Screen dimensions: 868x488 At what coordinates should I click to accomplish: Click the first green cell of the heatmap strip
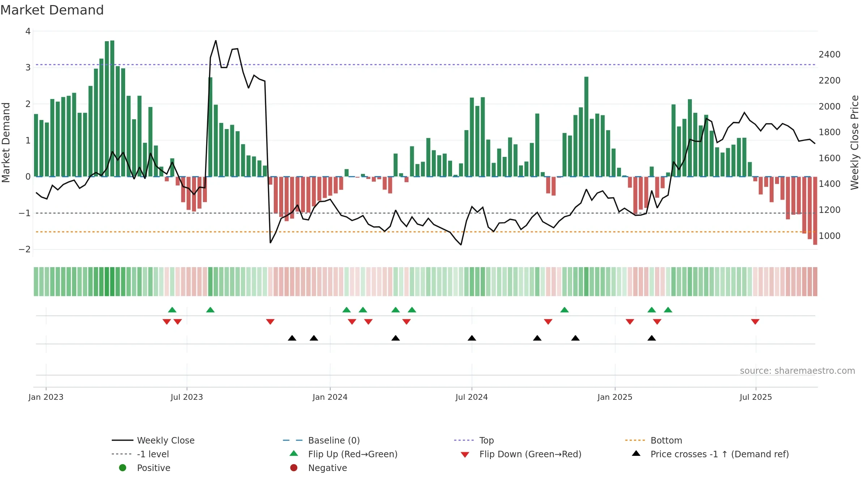(36, 282)
